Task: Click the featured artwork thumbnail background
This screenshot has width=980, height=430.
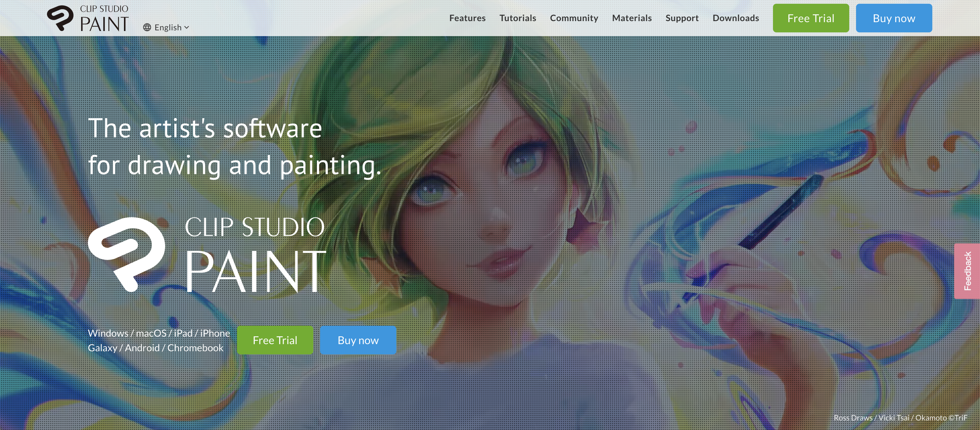Action: 490,233
